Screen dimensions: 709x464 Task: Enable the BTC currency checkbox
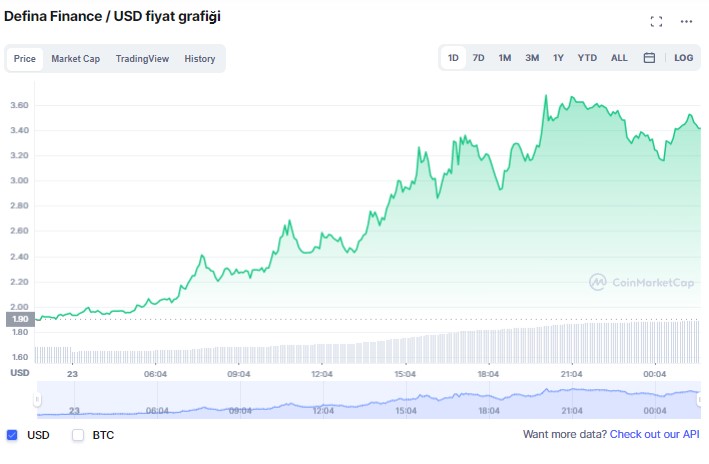[78, 435]
